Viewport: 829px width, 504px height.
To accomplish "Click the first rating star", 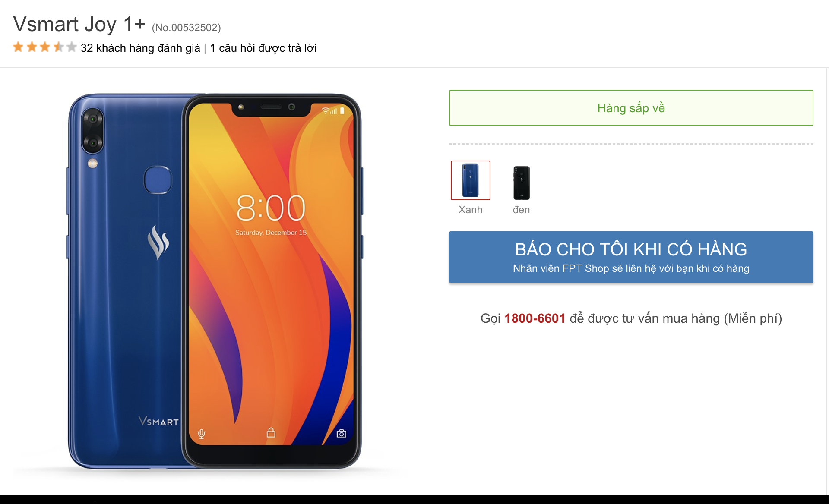I will [x=18, y=47].
